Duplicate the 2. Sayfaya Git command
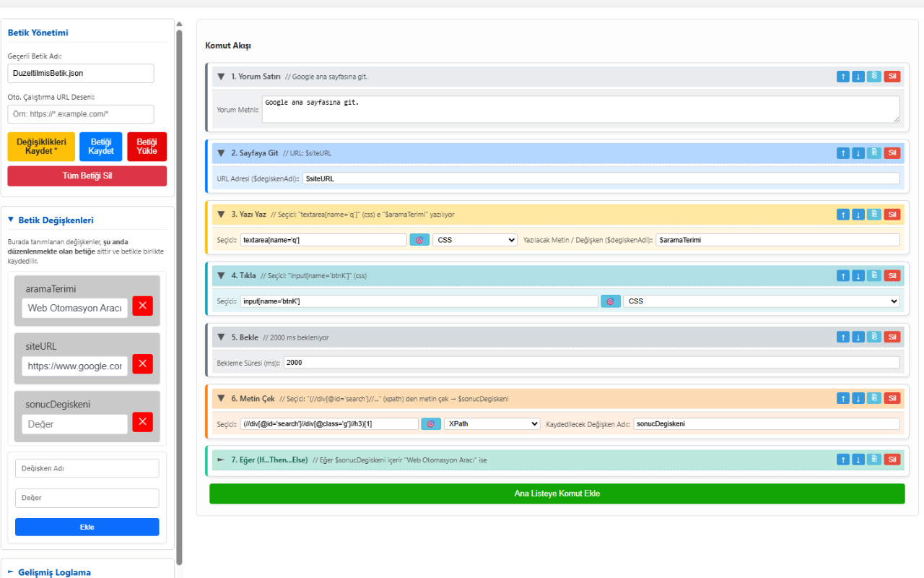 pos(873,153)
